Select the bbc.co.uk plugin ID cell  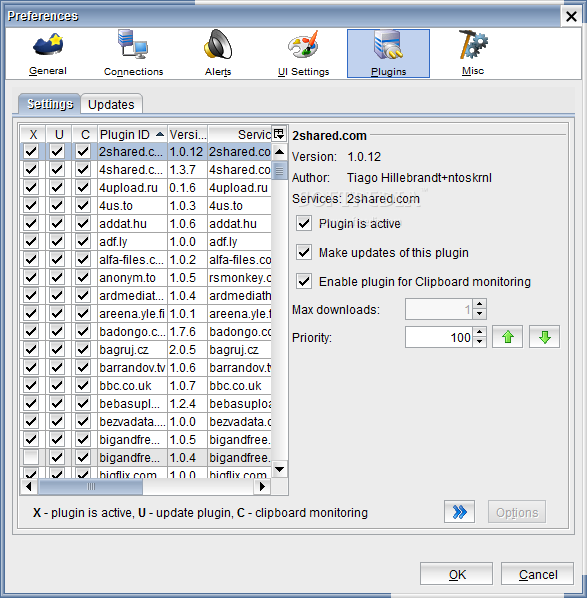tap(132, 385)
